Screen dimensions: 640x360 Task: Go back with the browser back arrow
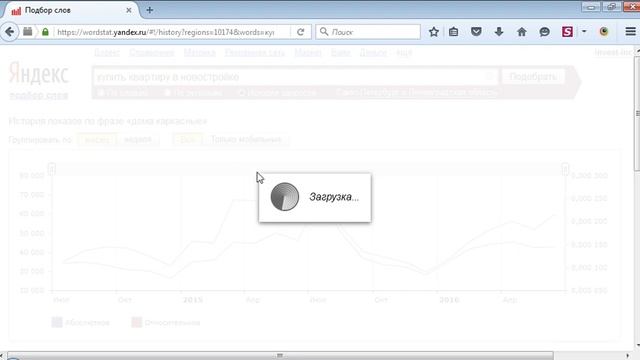coord(9,32)
